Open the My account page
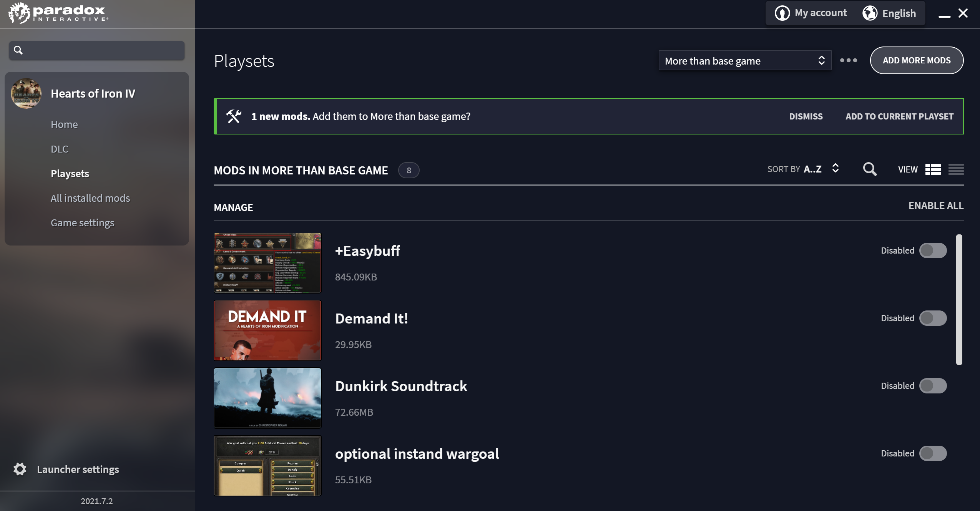This screenshot has height=511, width=980. (811, 13)
